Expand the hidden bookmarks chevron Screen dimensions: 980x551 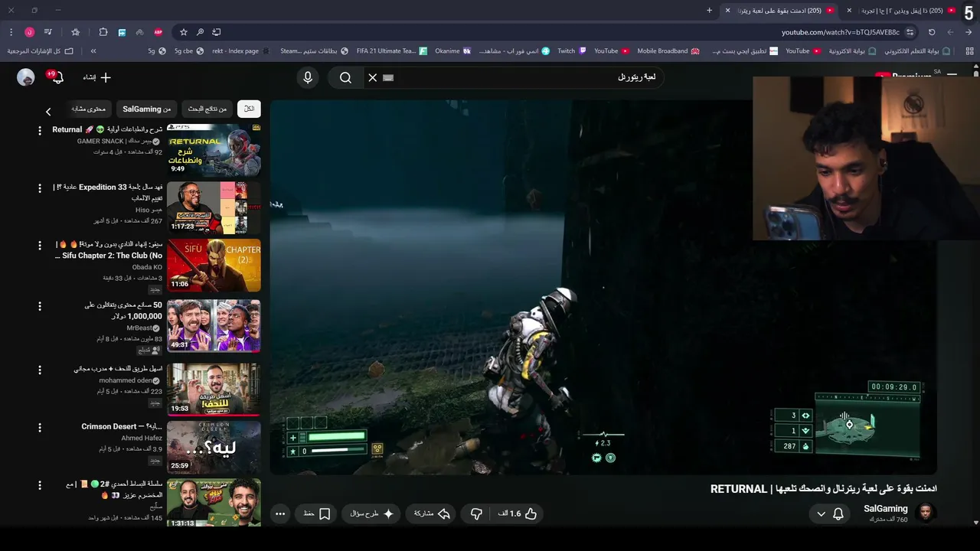[93, 51]
